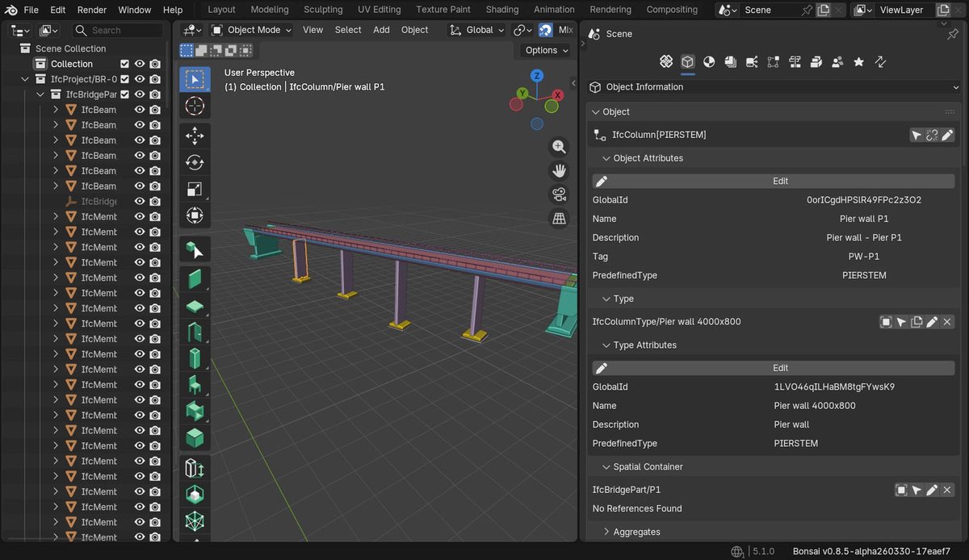Remove the type with X beside IfcColumnType

pyautogui.click(x=947, y=322)
